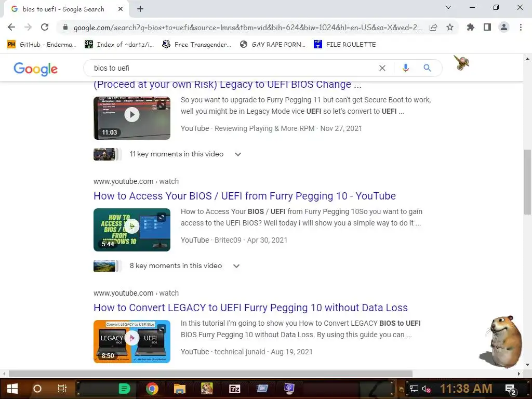Open the 'Index of ~dartz/i...' bookmark
Image resolution: width=532 pixels, height=399 pixels.
pos(119,45)
